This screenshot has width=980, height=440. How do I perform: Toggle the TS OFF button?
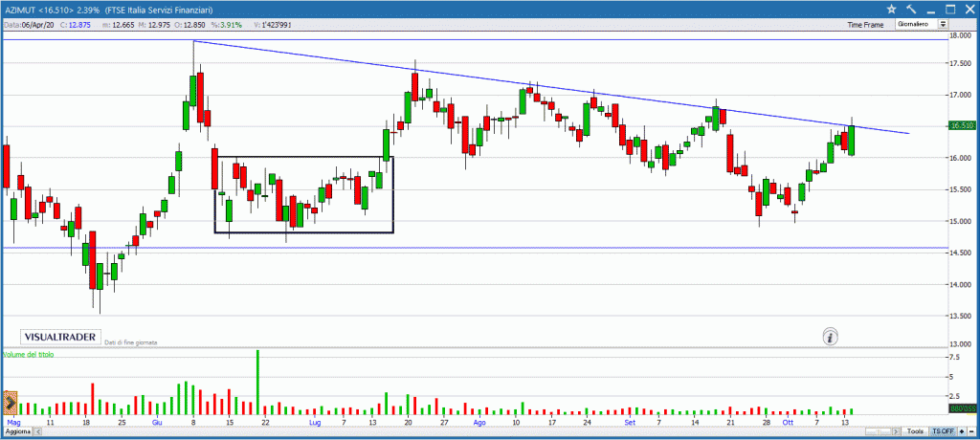943,432
